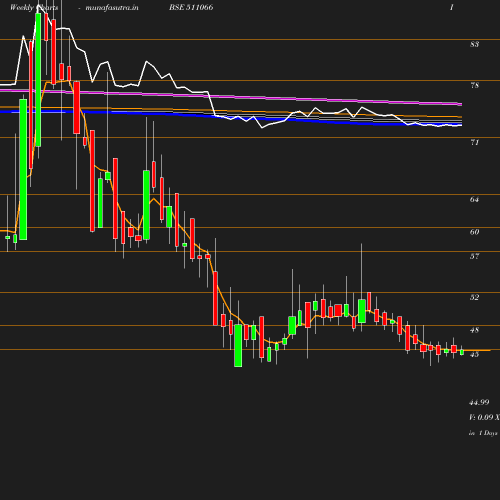The width and height of the screenshot is (500, 500).
Task: Click the "Weekly Charts" title text
Action: point(34,7)
